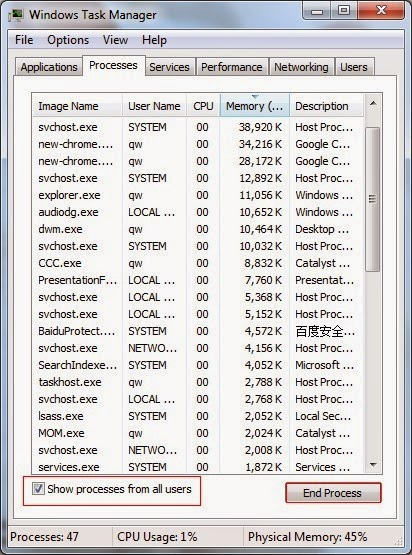Close the Windows Task Manager window
The width and height of the screenshot is (412, 555).
(381, 11)
